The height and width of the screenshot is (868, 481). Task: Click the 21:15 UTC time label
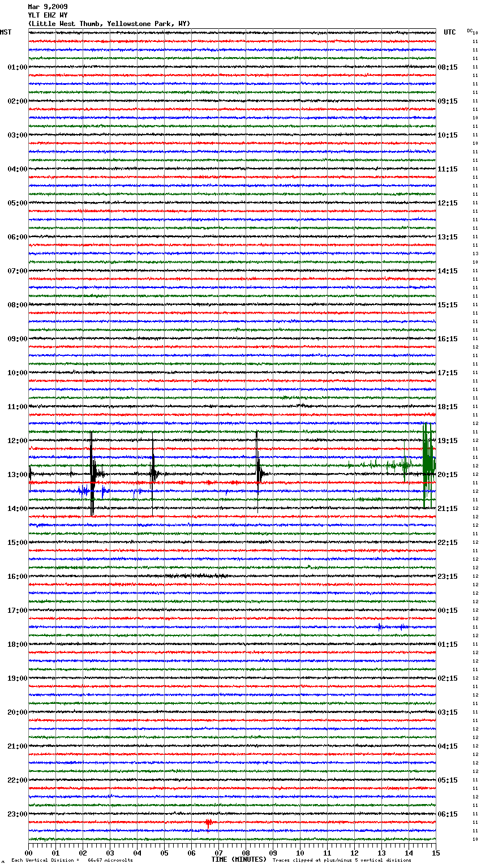coord(448,509)
